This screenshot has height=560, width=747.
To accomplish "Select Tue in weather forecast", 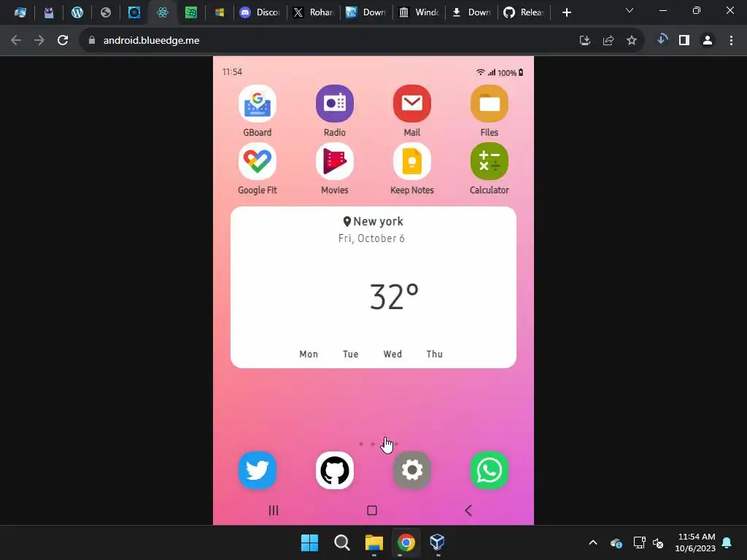I will click(351, 354).
